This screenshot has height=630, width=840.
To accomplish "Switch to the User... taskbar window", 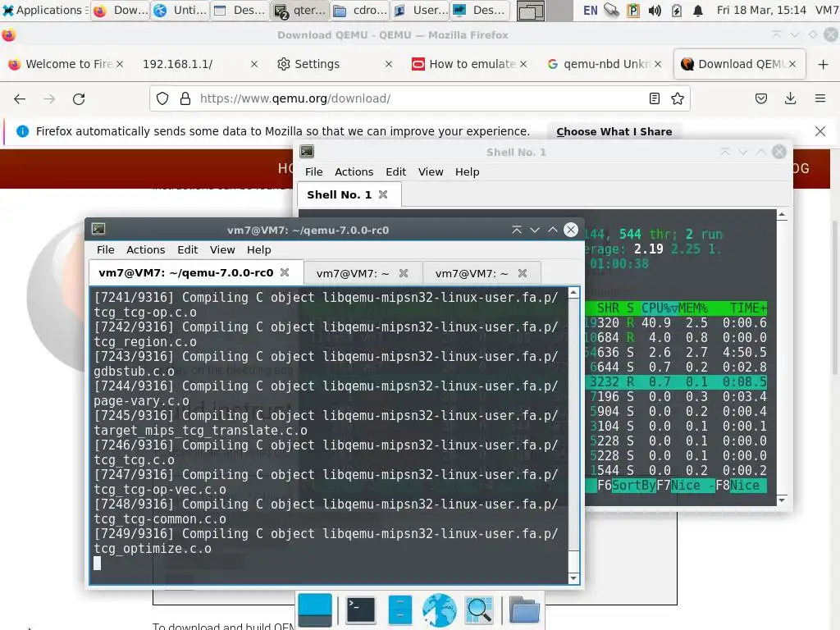I will click(420, 10).
